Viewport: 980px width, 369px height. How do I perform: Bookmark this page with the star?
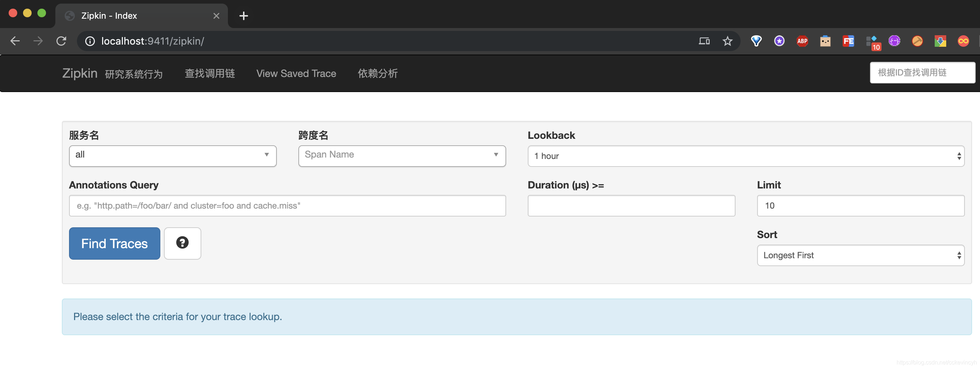click(x=727, y=41)
